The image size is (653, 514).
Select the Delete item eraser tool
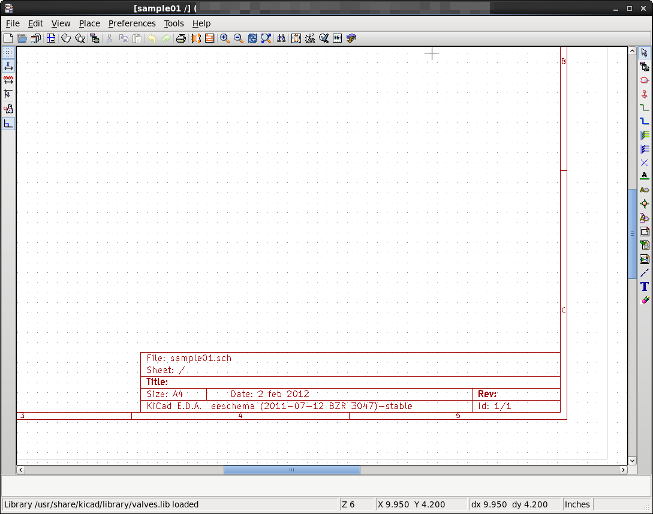(x=644, y=300)
